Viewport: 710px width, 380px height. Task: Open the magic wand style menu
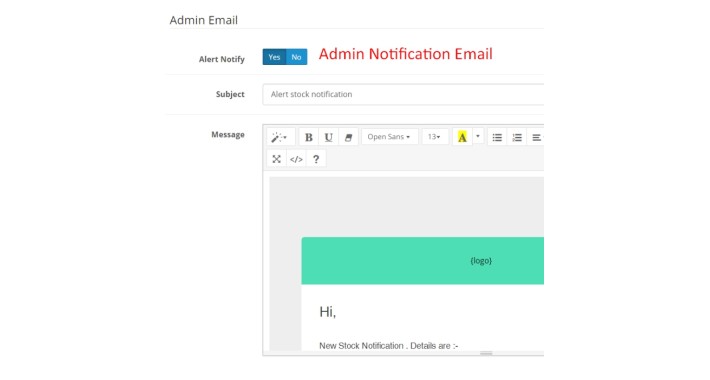pos(280,137)
